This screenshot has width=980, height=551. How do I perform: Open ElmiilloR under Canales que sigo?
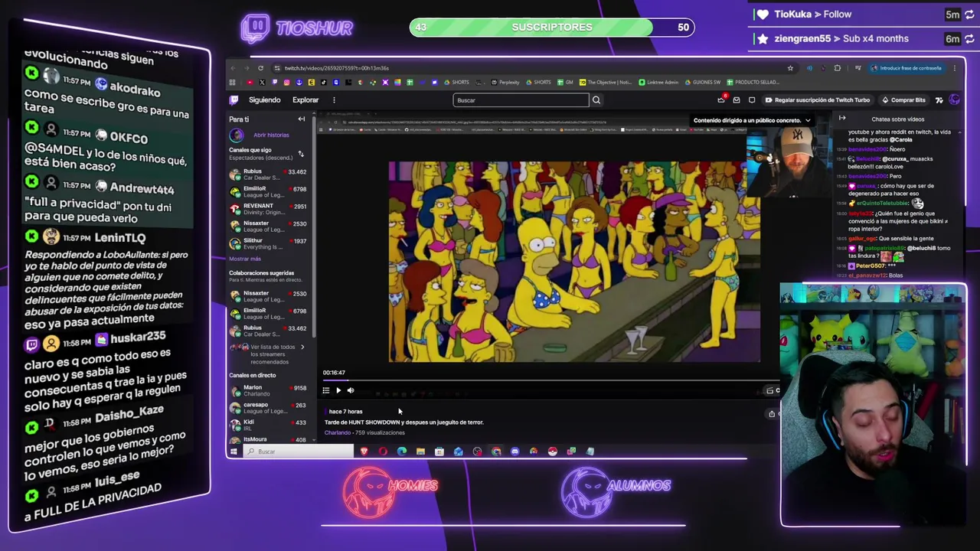click(268, 192)
